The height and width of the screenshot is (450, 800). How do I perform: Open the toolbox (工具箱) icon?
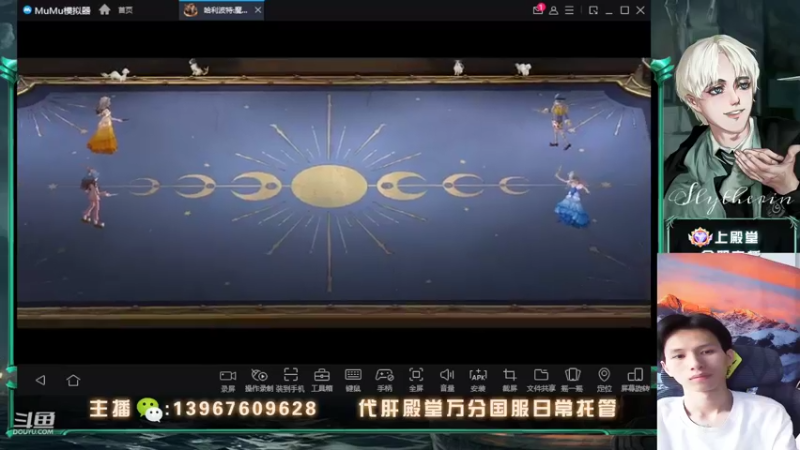pos(321,380)
